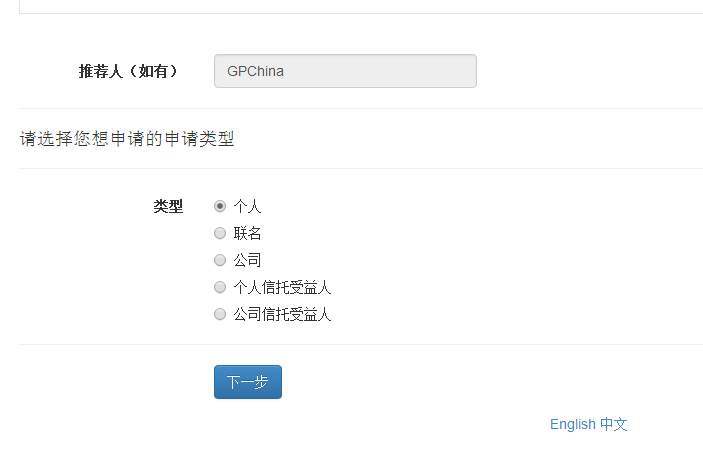Choose the 公司 radio button
The height and width of the screenshot is (450, 703).
(x=220, y=260)
